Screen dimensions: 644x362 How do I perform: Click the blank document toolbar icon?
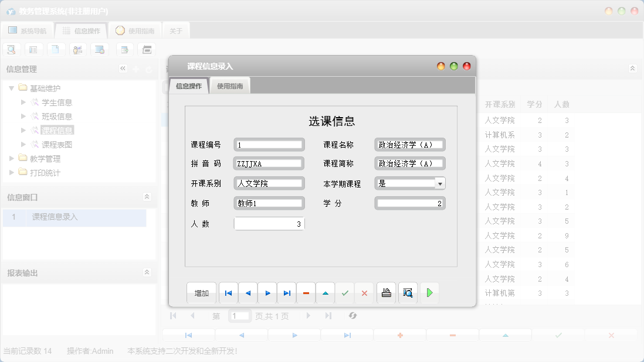point(56,49)
